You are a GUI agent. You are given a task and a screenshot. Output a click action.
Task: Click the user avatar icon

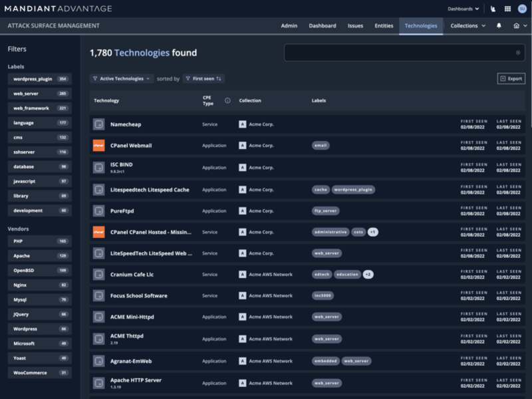[x=522, y=9]
